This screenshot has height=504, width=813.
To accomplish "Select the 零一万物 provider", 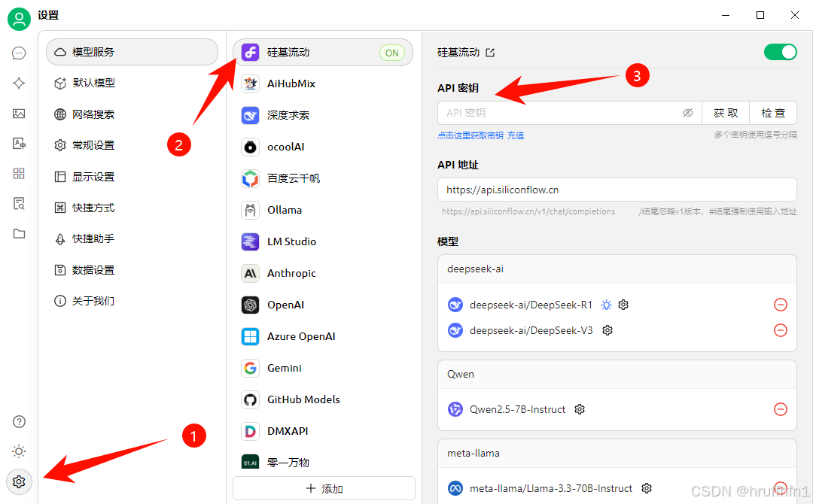I will tap(322, 462).
